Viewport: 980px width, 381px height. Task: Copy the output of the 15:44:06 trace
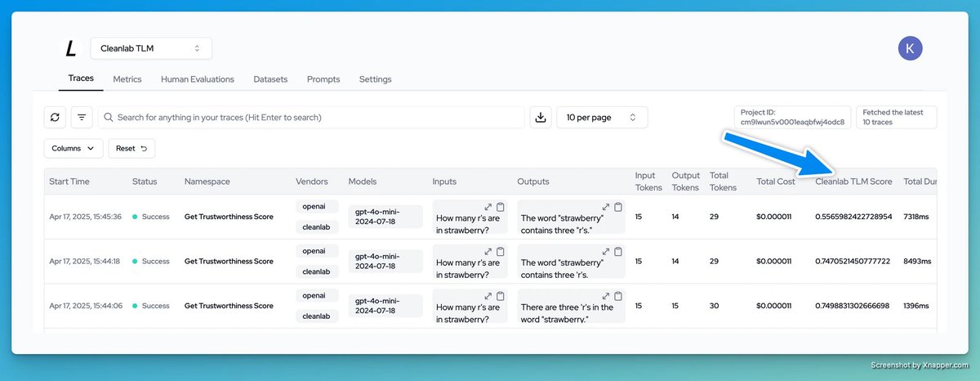click(618, 295)
